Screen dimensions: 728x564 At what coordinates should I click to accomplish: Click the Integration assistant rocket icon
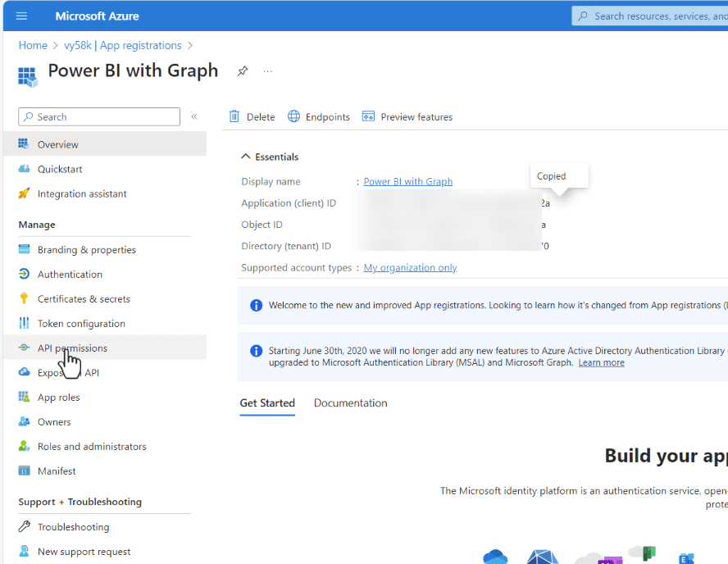click(24, 193)
